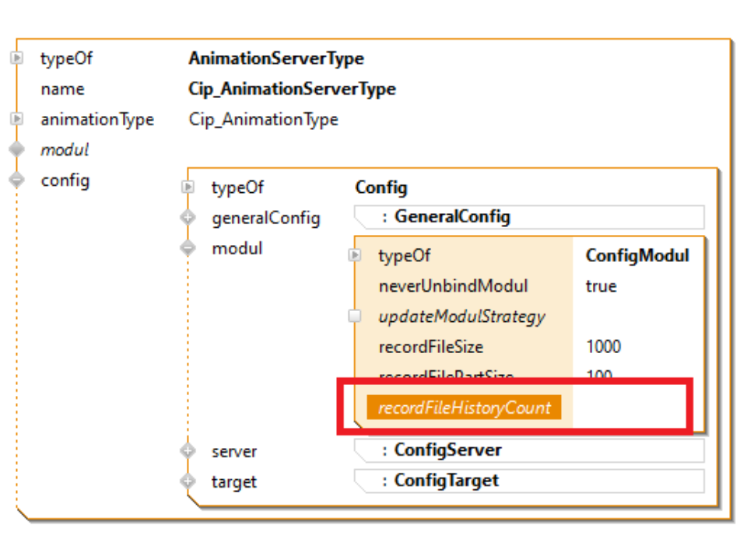Open the collapsed GeneralConfig box

click(x=529, y=217)
